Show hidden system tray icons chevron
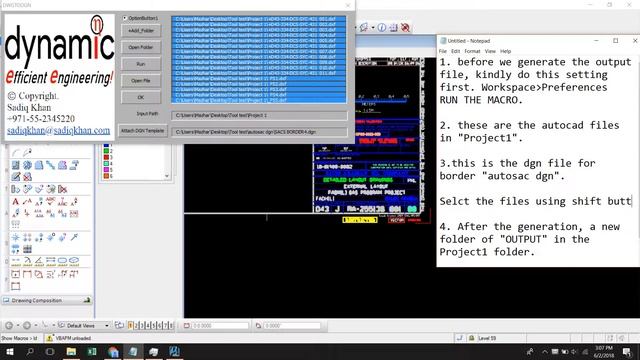 [544, 351]
